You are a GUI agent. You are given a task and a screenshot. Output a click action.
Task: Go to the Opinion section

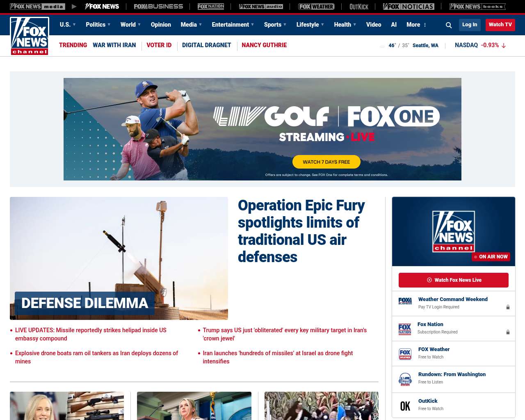161,25
